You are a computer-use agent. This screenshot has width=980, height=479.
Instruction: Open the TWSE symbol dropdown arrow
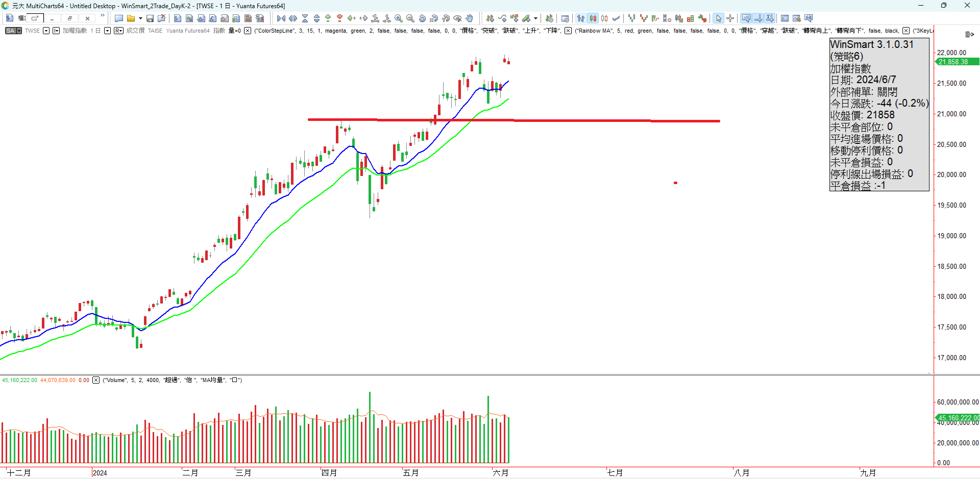[46, 31]
